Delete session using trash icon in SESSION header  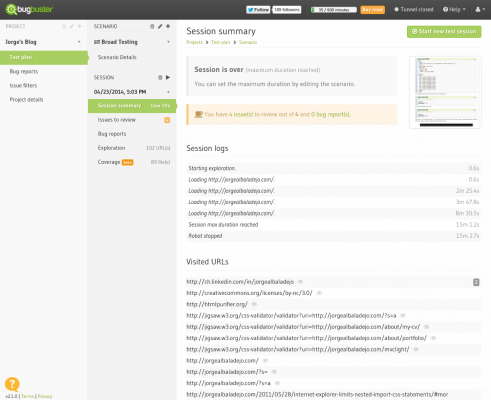[160, 77]
